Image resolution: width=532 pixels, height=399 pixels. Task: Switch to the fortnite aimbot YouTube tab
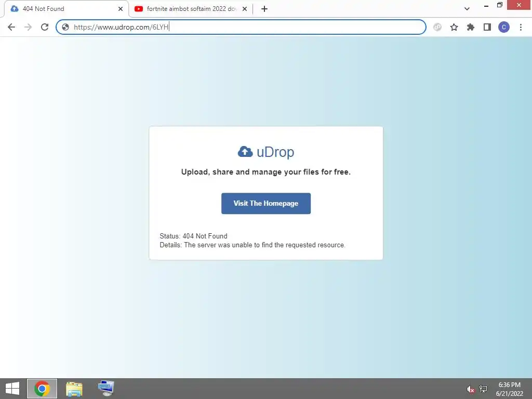(x=191, y=9)
